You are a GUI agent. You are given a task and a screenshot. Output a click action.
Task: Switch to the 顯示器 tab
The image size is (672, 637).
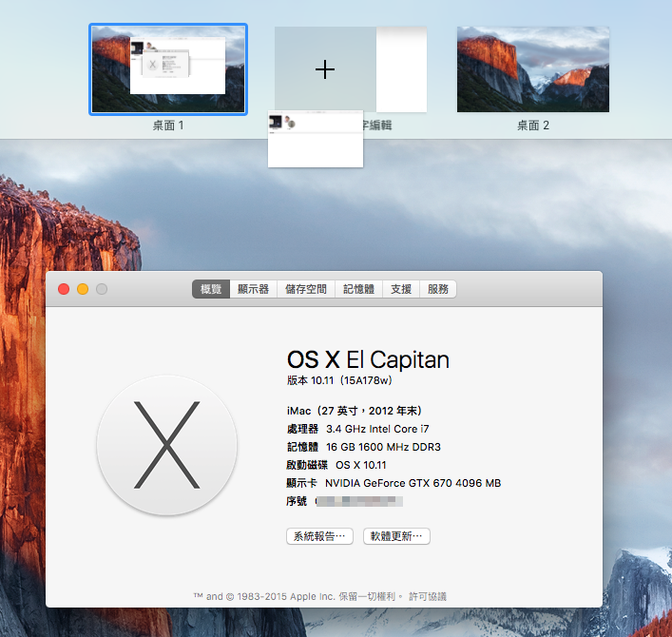pos(253,289)
